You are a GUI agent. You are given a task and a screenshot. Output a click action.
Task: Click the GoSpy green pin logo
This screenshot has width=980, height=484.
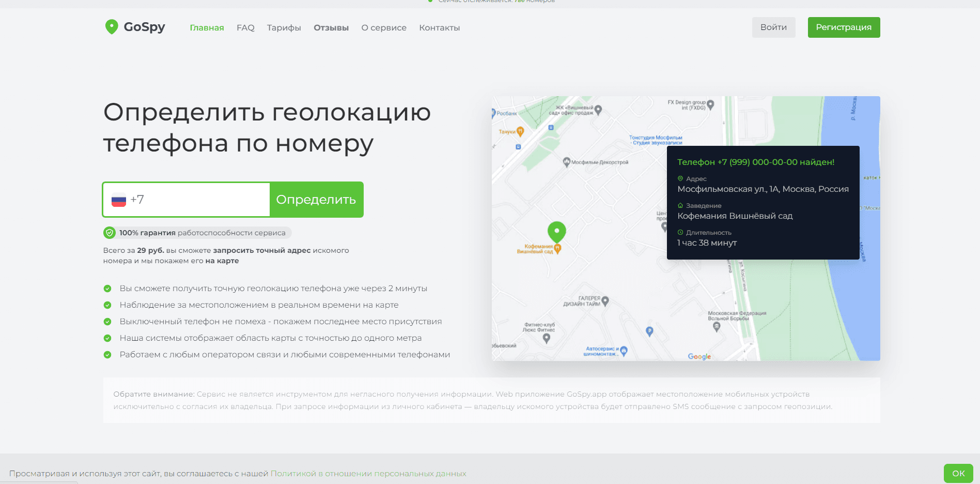click(x=111, y=27)
